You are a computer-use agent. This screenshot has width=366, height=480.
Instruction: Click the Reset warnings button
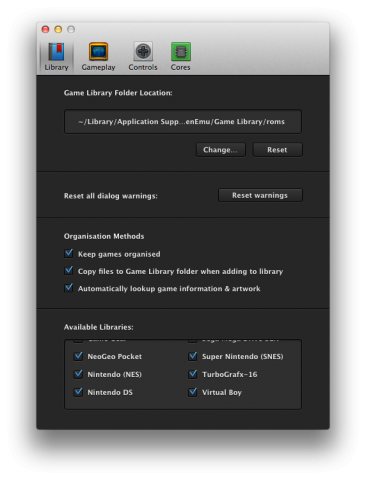tap(260, 195)
